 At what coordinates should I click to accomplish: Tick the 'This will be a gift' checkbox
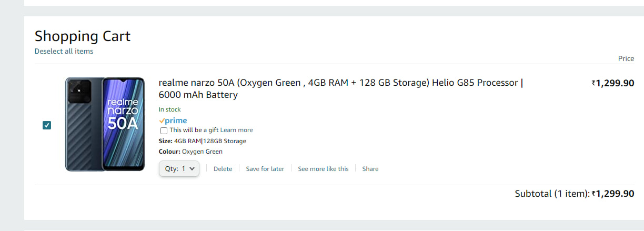164,130
